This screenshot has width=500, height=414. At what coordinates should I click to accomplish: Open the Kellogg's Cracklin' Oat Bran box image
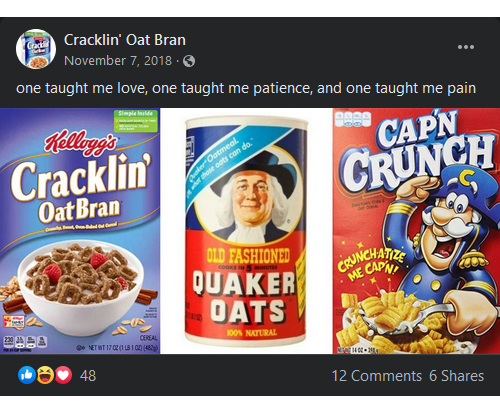click(80, 231)
